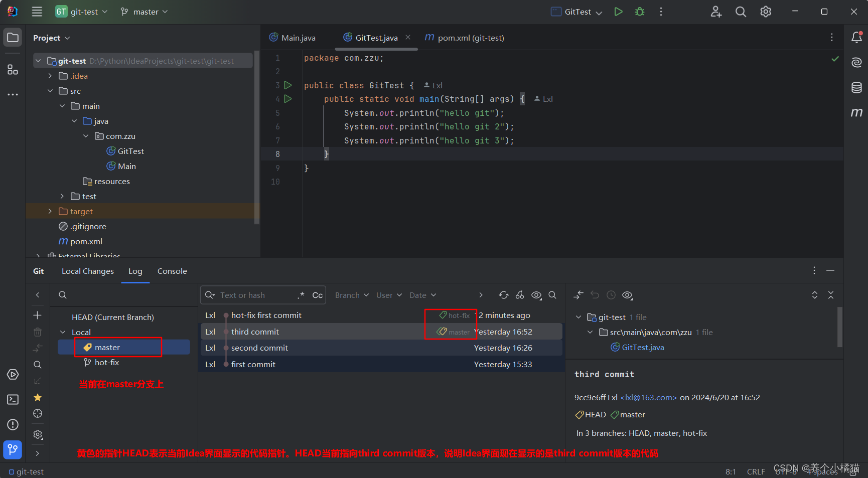Expand the target folder
The image size is (868, 478).
50,211
